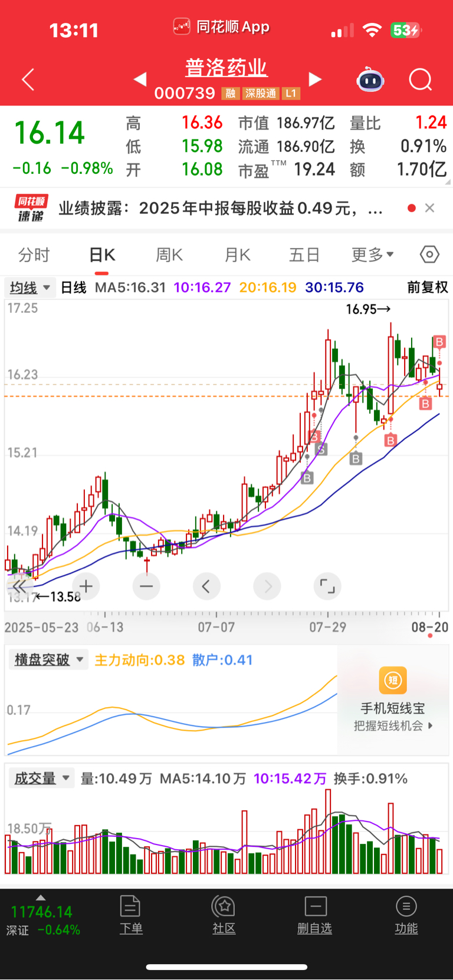Tap the 换手:0.91% label
453x980 pixels.
[370, 778]
